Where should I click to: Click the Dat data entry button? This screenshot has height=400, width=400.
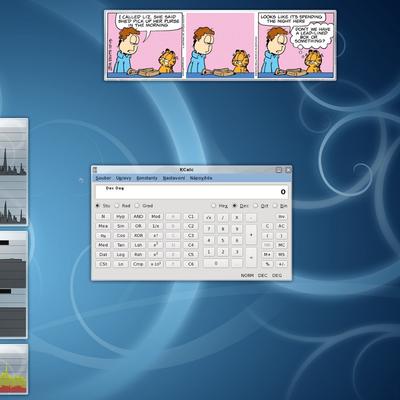(103, 254)
